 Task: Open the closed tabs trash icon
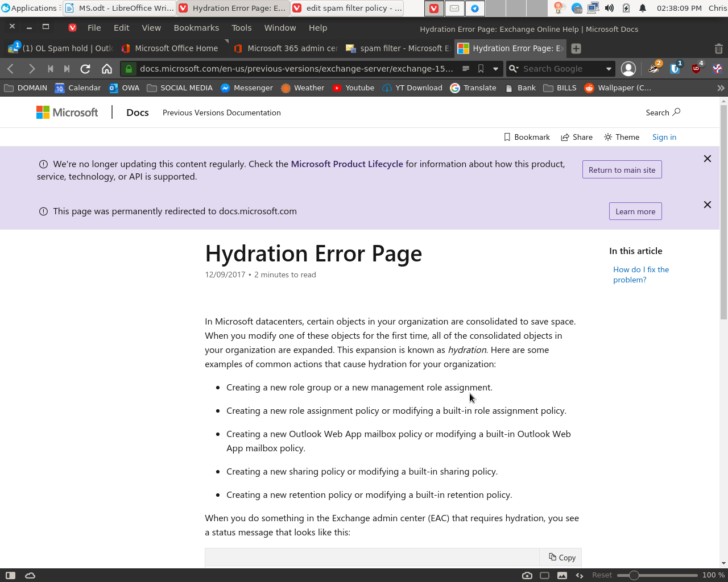(718, 48)
